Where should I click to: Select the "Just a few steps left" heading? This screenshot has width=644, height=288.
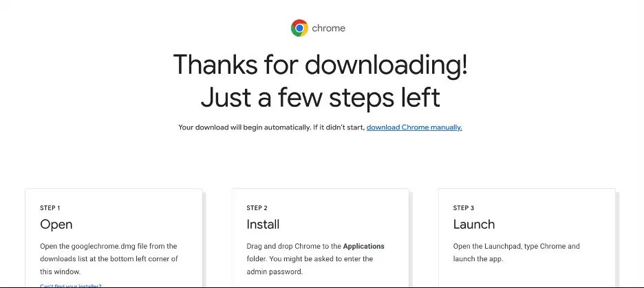coord(321,98)
